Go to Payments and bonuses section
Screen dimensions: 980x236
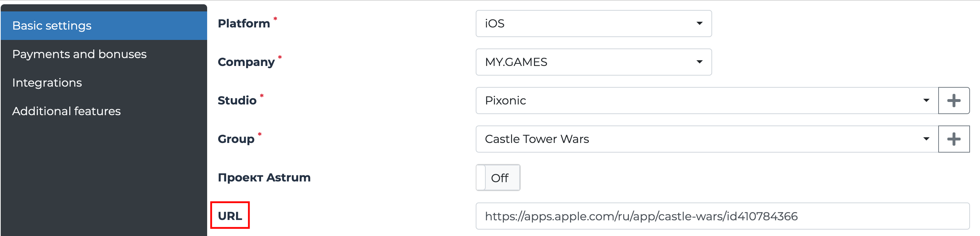tap(79, 54)
